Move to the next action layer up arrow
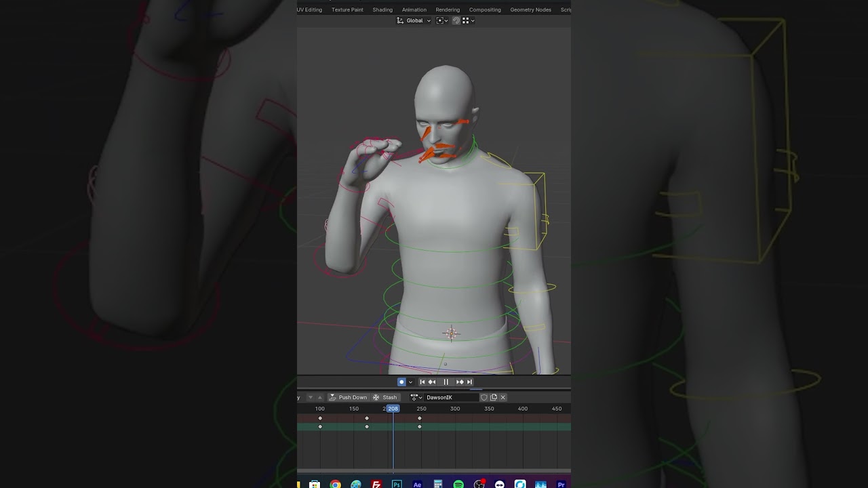The image size is (868, 488). tap(320, 397)
